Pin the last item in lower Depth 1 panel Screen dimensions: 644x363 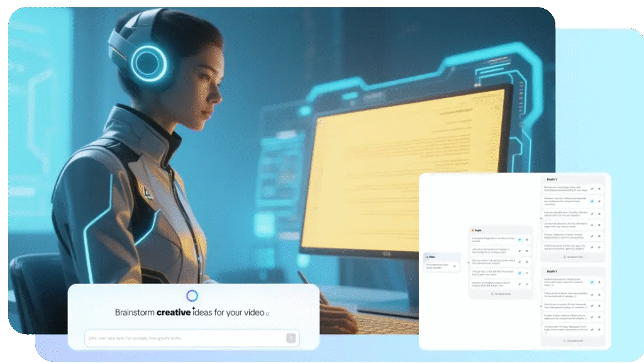pos(592,328)
